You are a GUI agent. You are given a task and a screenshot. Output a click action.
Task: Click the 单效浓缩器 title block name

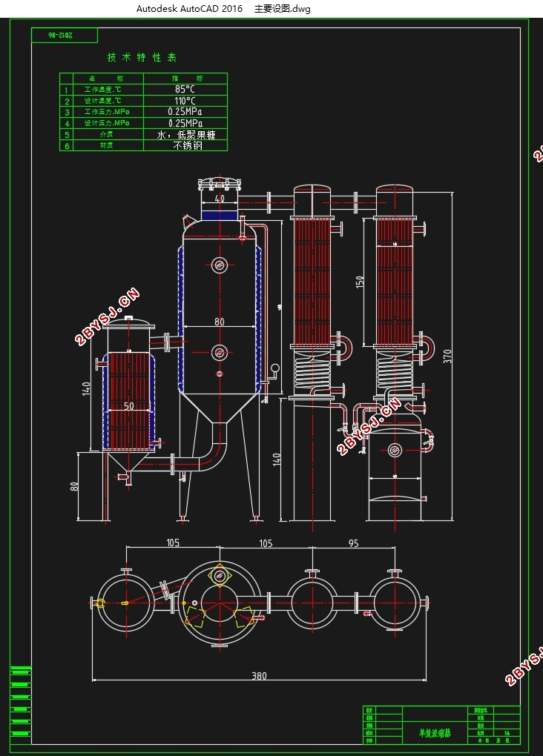click(435, 733)
